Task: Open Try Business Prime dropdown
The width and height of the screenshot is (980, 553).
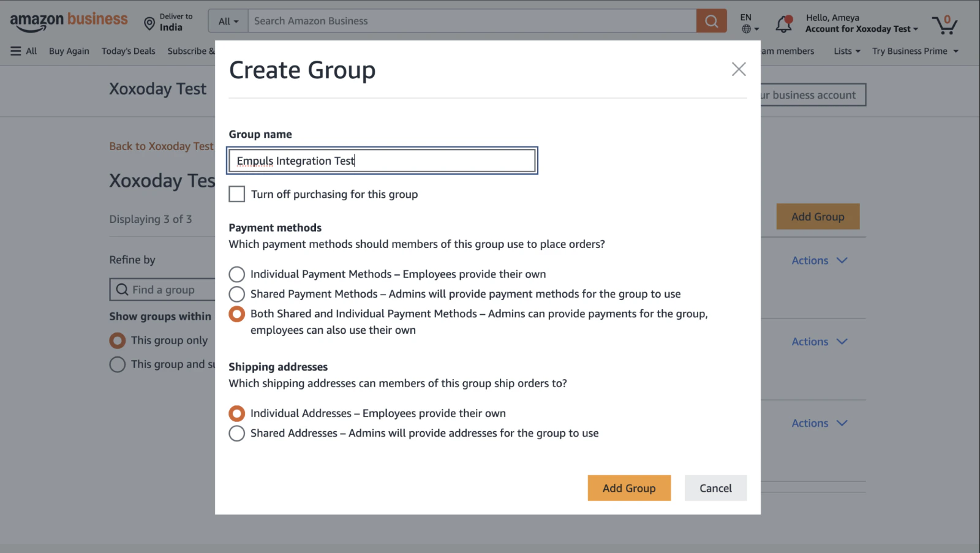Action: 915,51
